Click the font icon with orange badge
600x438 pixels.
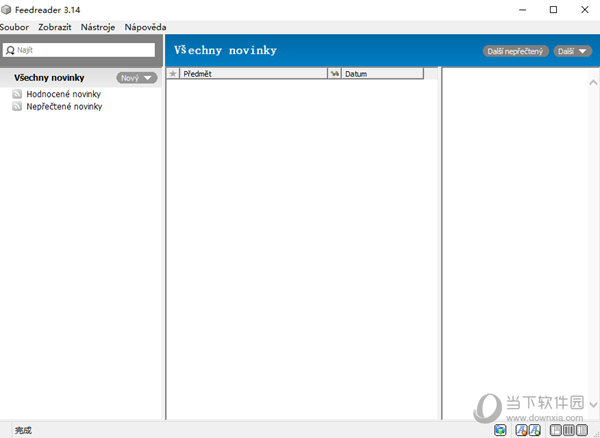(521, 430)
